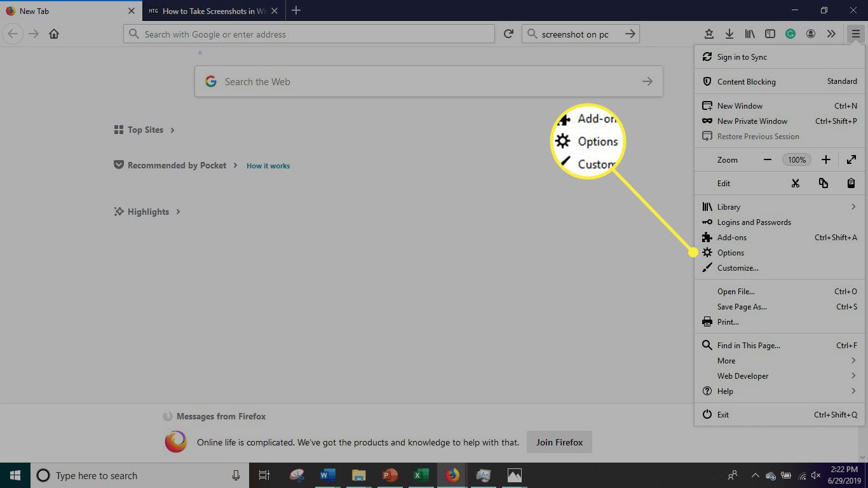Expand the Library submenu
Viewport: 868px width, 488px height.
[780, 207]
